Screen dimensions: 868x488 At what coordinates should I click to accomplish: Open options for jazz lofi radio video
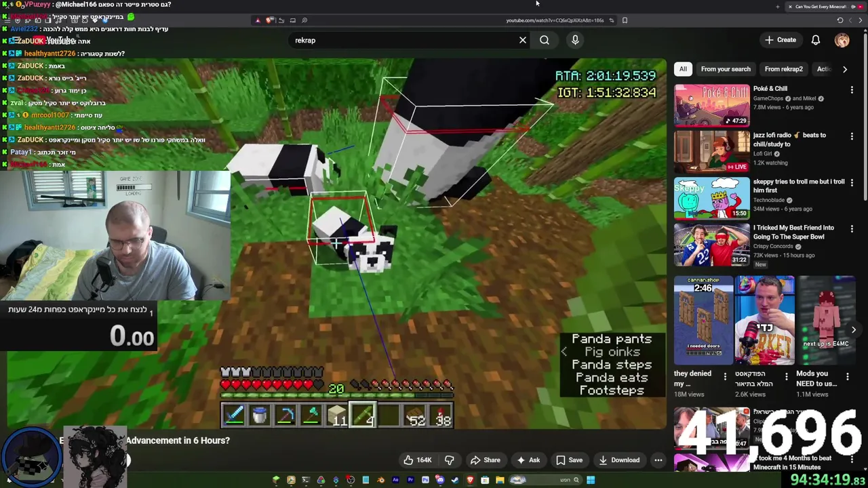click(852, 136)
